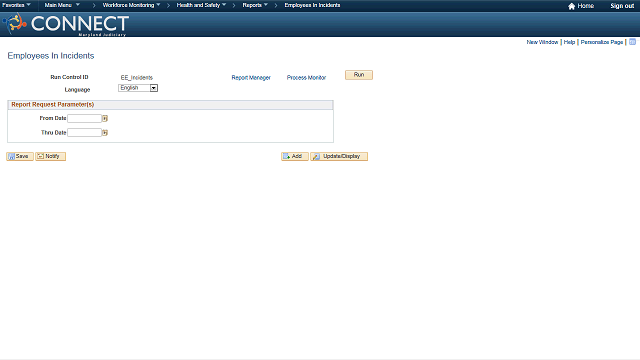Click into the From Date field
The width and height of the screenshot is (640, 360).
coord(84,118)
